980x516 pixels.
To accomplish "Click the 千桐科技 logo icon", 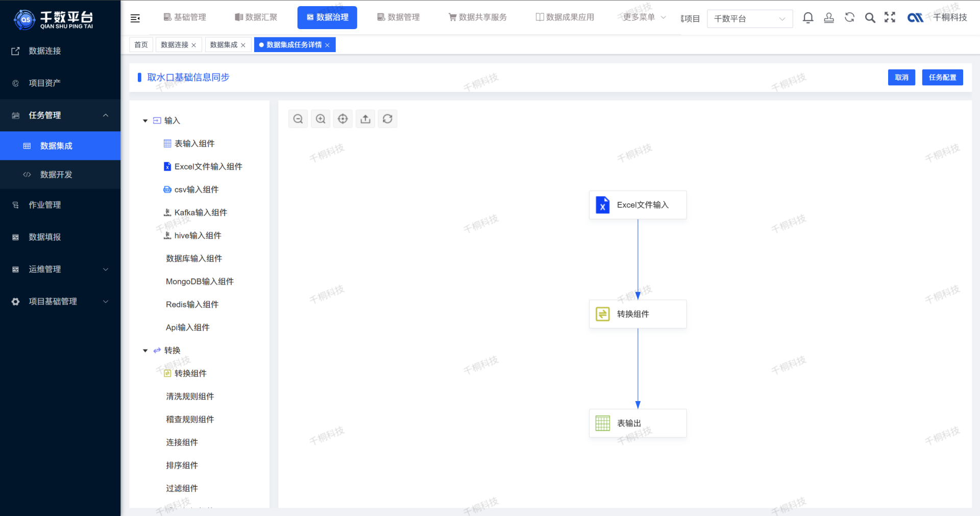I will tap(915, 18).
